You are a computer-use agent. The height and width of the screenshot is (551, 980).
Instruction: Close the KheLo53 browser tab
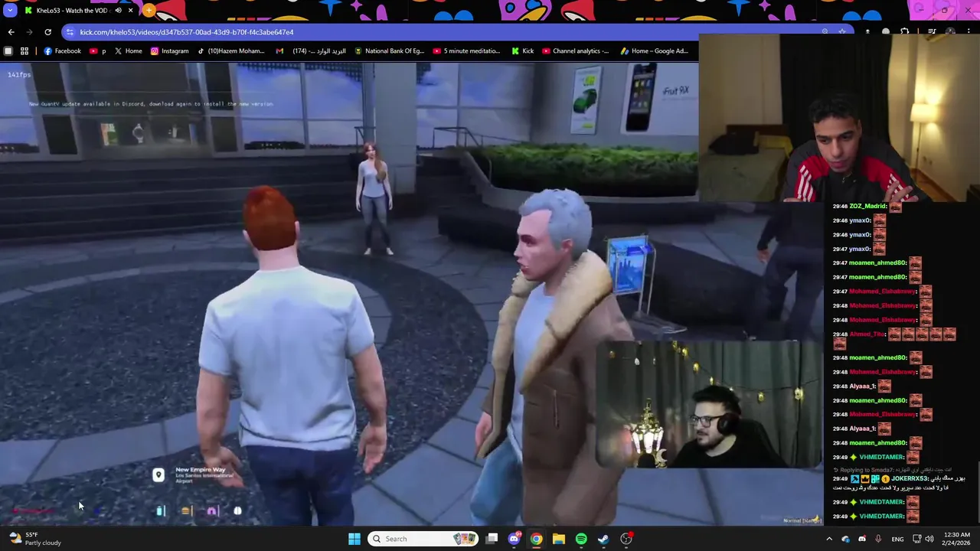[x=130, y=11]
